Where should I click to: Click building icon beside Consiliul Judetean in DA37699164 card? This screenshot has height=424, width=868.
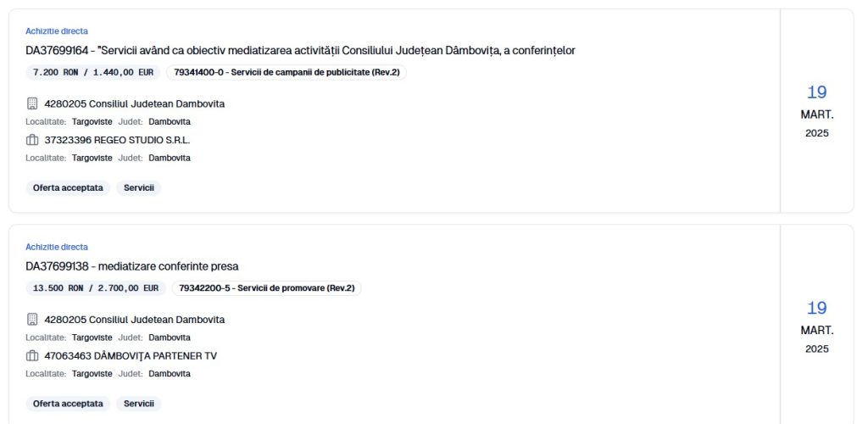pos(32,103)
